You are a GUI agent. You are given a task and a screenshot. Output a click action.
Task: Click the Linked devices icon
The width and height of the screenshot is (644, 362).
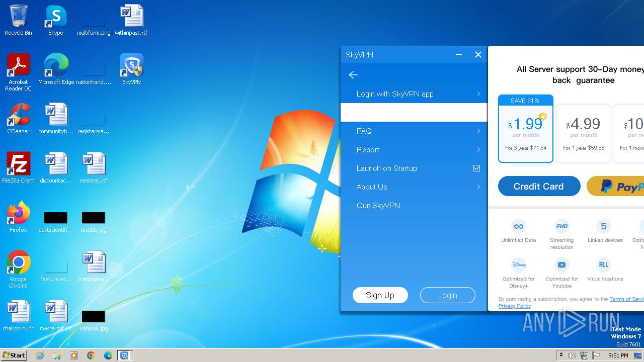(x=604, y=226)
